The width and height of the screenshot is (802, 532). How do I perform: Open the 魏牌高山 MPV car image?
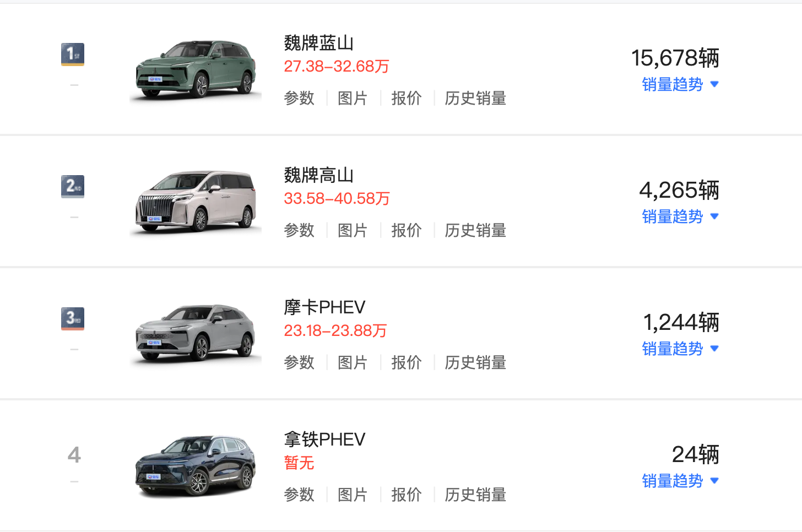pos(196,202)
